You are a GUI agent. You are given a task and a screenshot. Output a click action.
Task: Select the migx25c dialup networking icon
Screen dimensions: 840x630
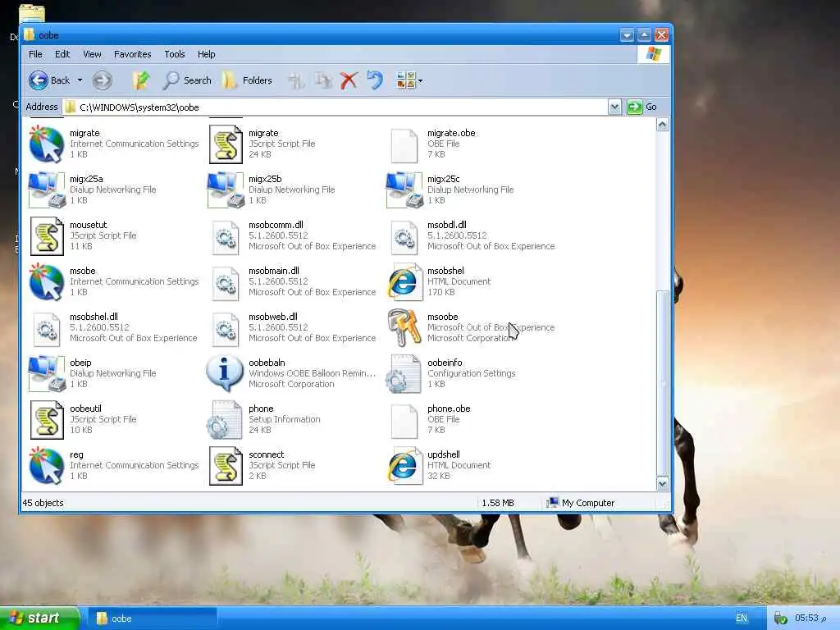404,189
